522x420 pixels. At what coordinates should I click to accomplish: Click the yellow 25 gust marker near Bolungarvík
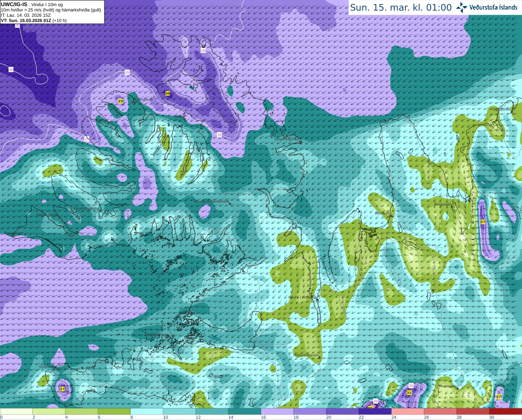[x=120, y=101]
